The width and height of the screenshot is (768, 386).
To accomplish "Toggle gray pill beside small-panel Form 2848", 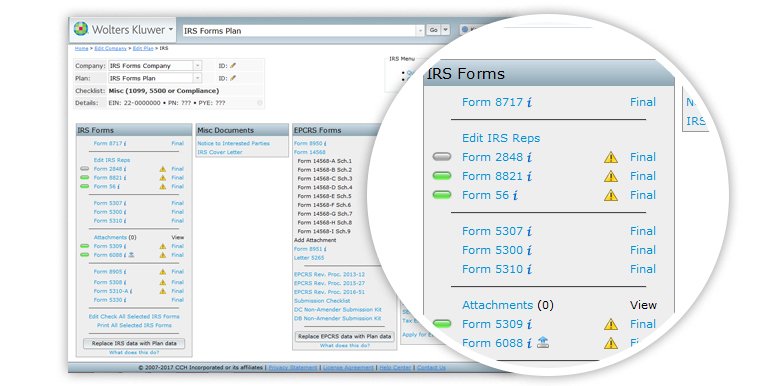I will (85, 169).
